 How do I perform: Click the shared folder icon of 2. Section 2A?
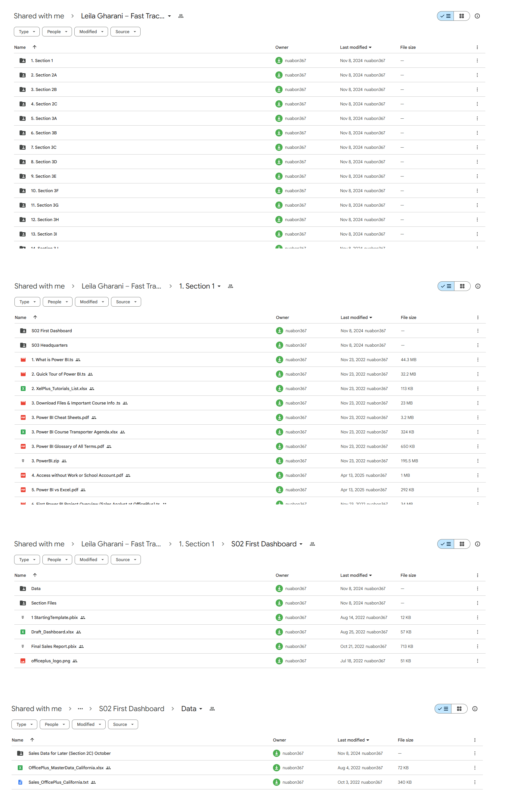click(x=23, y=75)
